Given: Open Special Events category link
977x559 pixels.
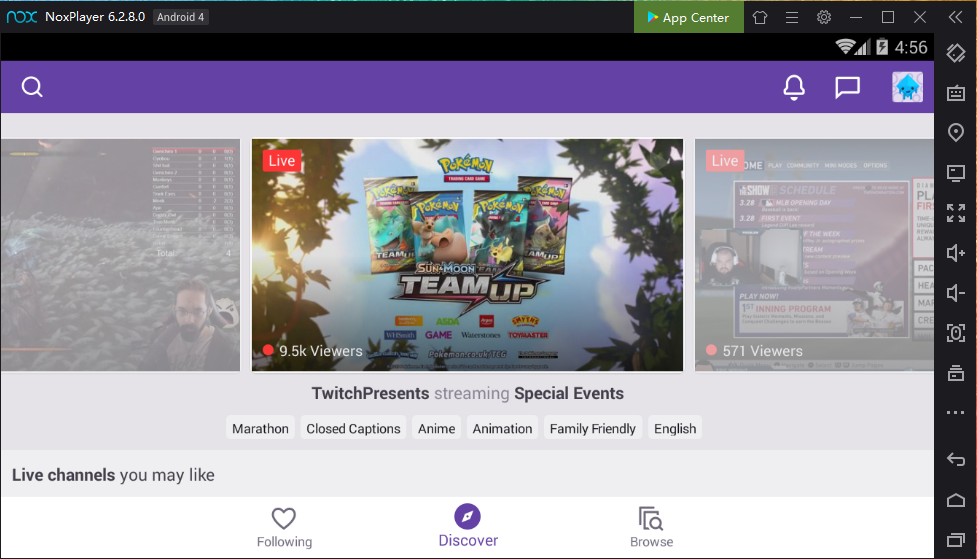Looking at the screenshot, I should click(569, 394).
